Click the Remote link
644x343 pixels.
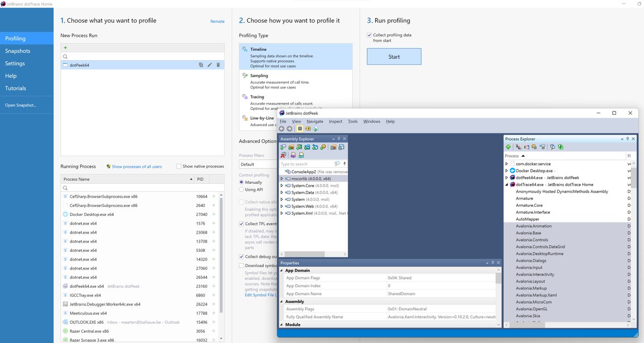(217, 21)
